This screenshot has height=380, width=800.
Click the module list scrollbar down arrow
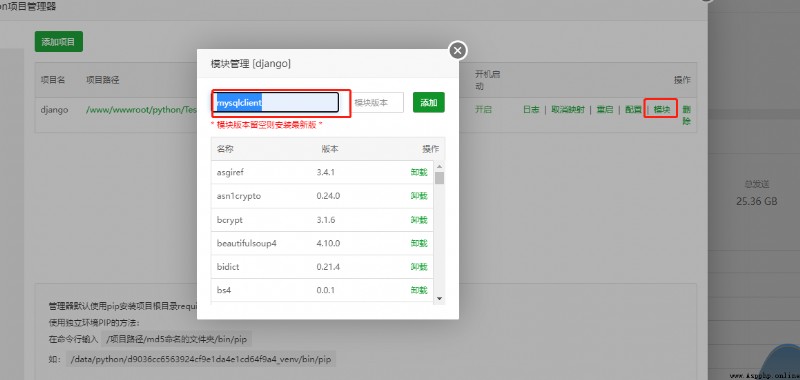click(x=439, y=299)
